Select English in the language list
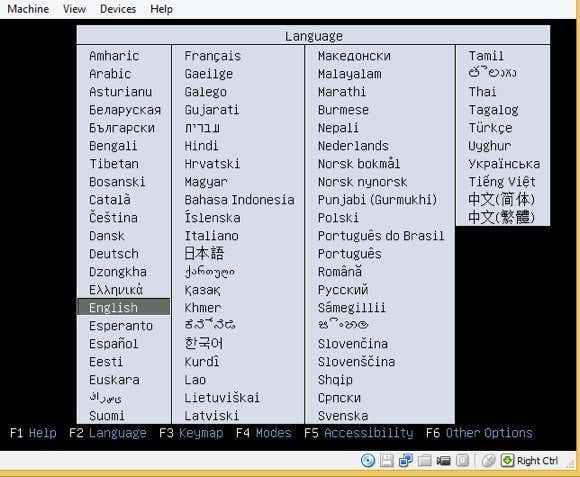 [x=124, y=307]
